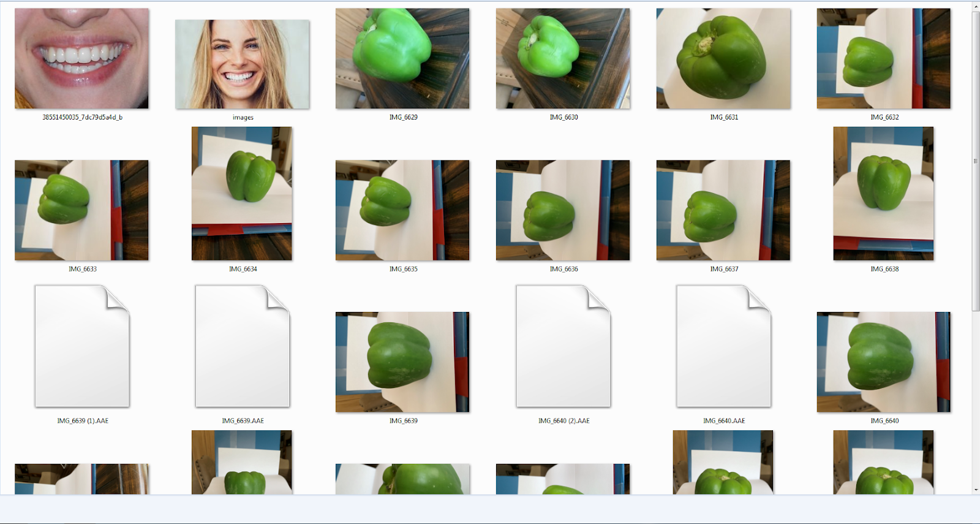Click the IMG_6638 file name label
This screenshot has width=980, height=524.
click(x=885, y=269)
